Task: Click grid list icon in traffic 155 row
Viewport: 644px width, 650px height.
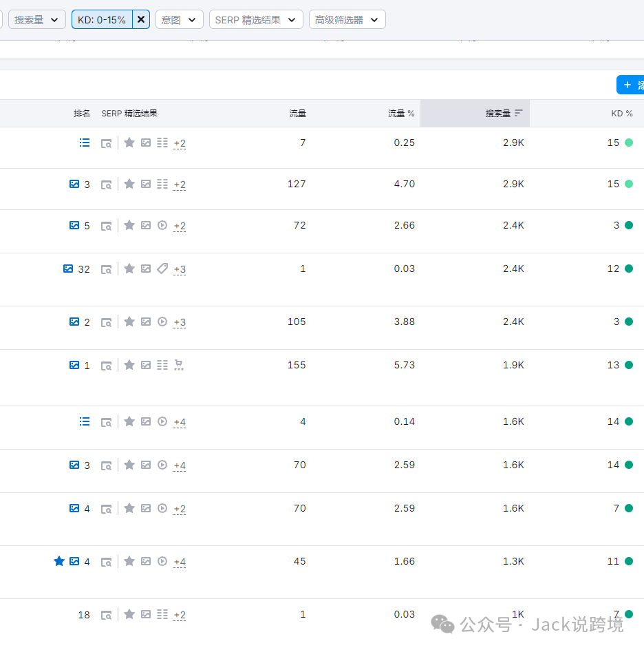Action: (162, 365)
